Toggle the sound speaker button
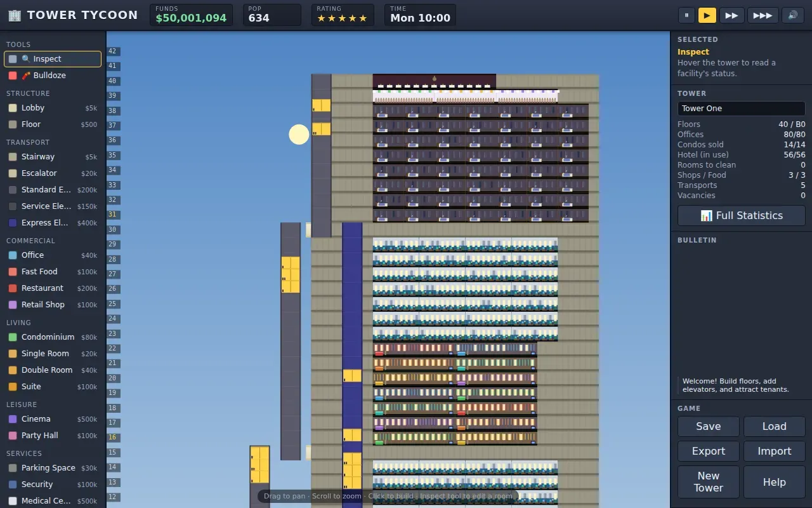The height and width of the screenshot is (508, 812). tap(793, 15)
